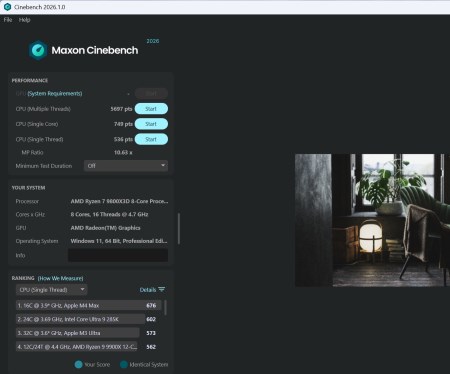This screenshot has width=450, height=374.
Task: Click the 749 pts single core score
Action: (x=123, y=124)
